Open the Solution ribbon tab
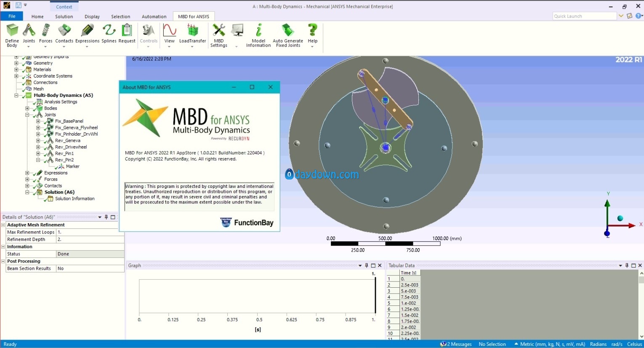The height and width of the screenshot is (348, 644). pos(64,16)
